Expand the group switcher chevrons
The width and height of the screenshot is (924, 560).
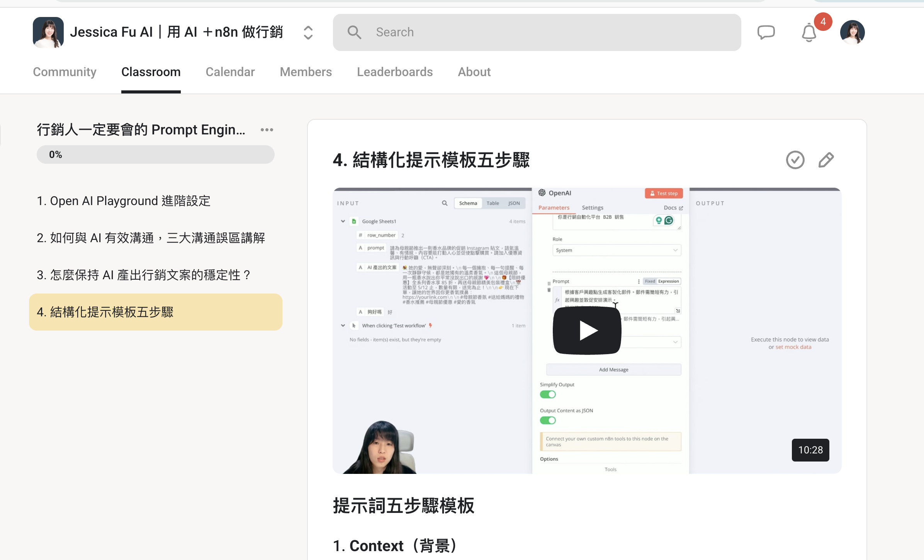pyautogui.click(x=308, y=32)
